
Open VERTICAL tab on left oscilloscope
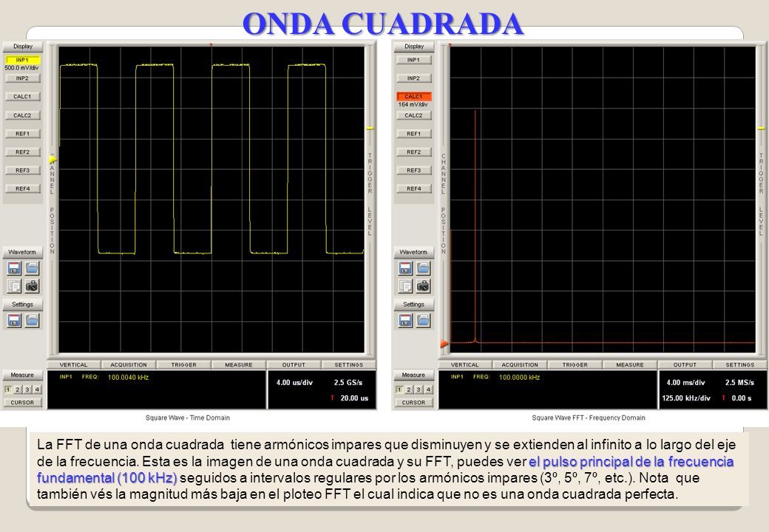pyautogui.click(x=73, y=364)
